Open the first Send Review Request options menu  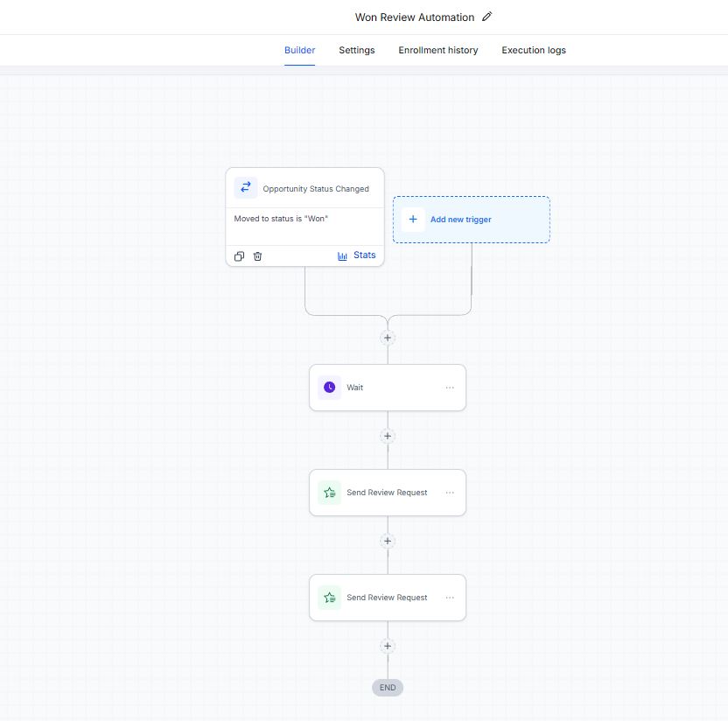tap(450, 493)
